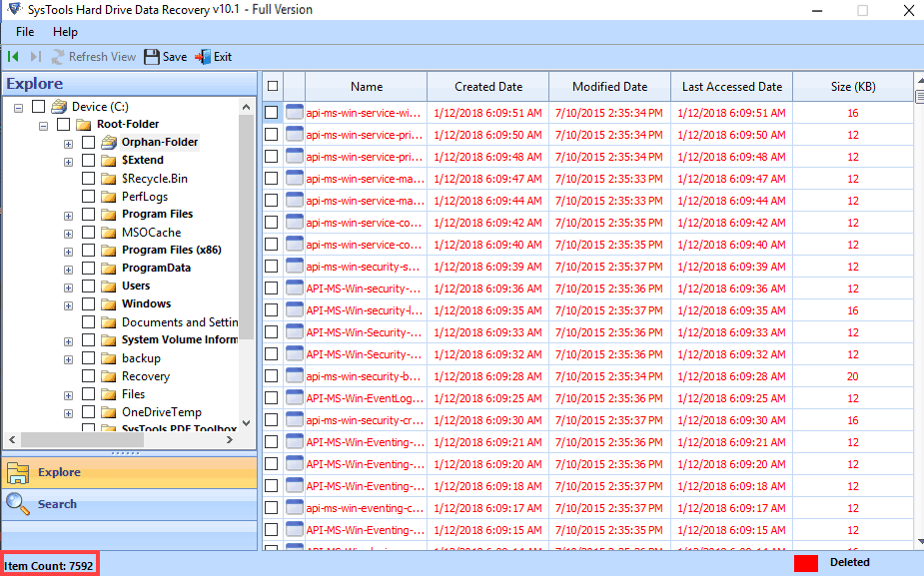Click the Windows folder icon
The image size is (924, 576).
click(109, 303)
